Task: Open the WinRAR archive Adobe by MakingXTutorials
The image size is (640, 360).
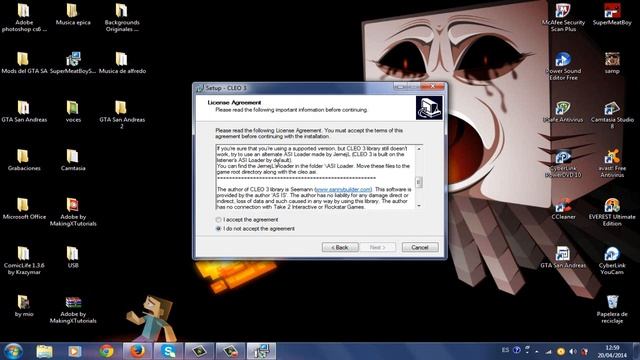Action: click(73, 309)
